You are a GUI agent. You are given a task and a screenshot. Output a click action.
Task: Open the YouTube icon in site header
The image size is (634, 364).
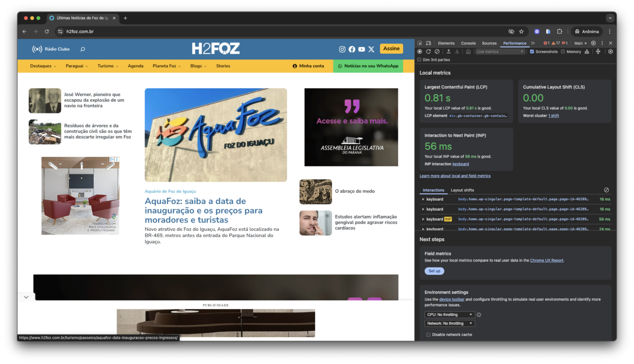click(x=362, y=49)
